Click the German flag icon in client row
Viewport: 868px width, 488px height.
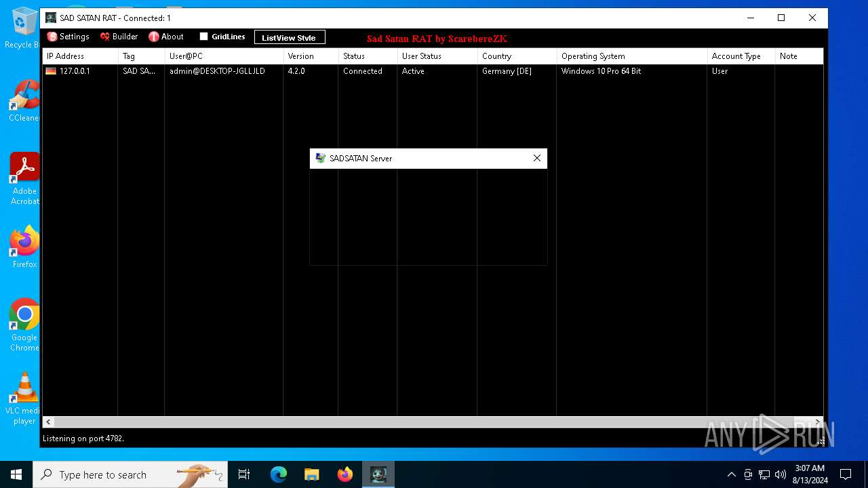[51, 71]
